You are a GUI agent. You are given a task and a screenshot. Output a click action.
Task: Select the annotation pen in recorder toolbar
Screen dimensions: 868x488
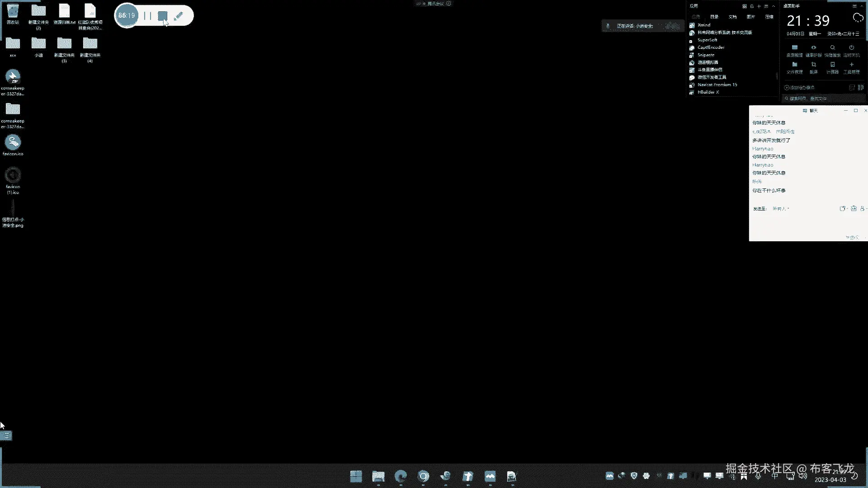(179, 16)
